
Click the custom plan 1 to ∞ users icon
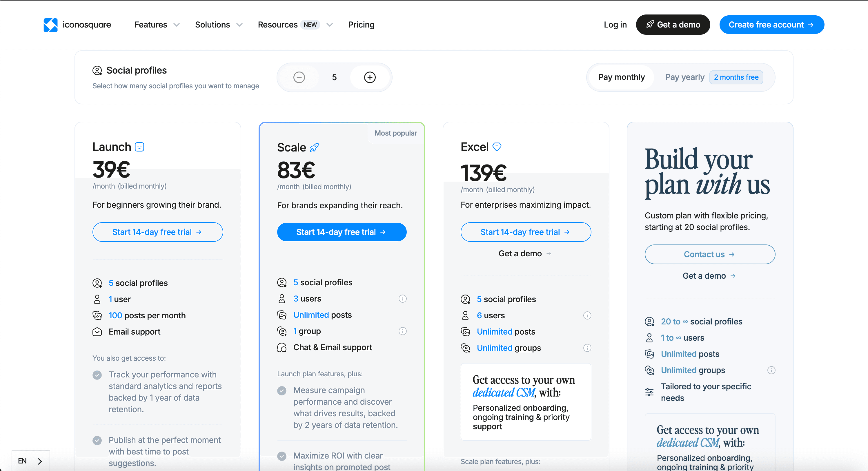click(x=649, y=338)
